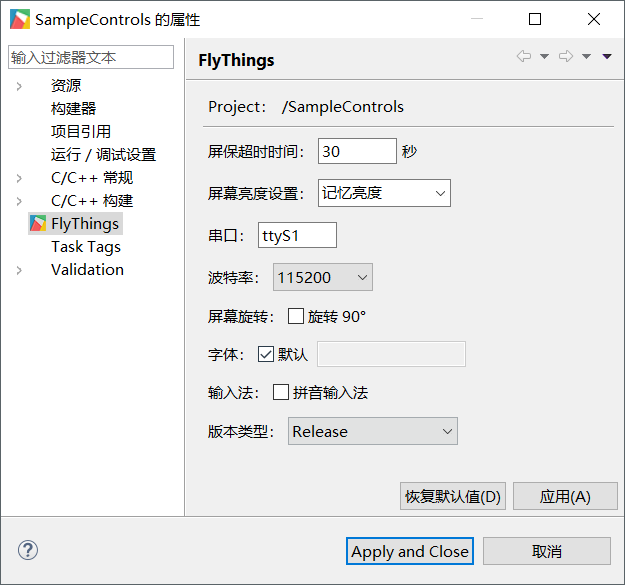Open the help question mark icon

point(28,550)
